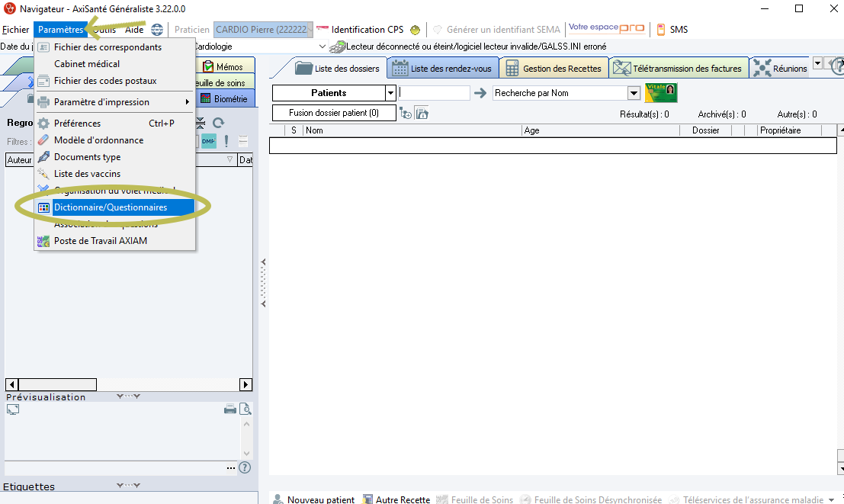Toggle the DMP filter icon
This screenshot has height=504, width=844.
coord(209,141)
